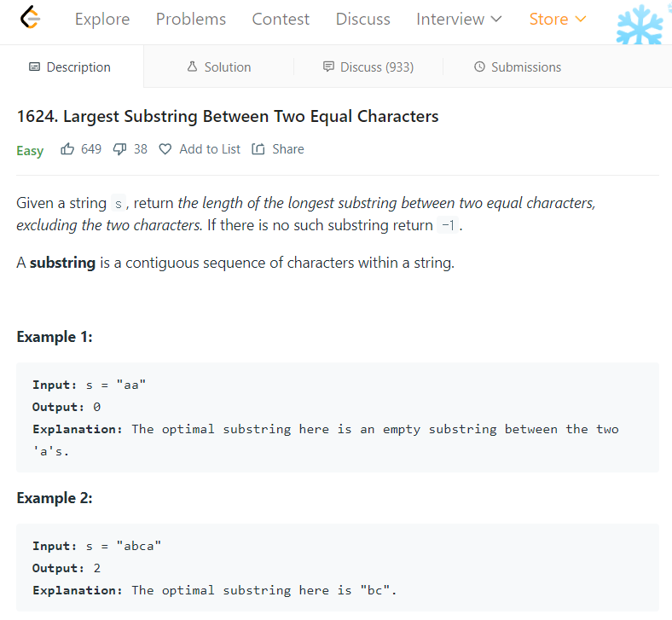The image size is (672, 620).
Task: Open Discuss in the top navigation
Action: click(x=363, y=20)
